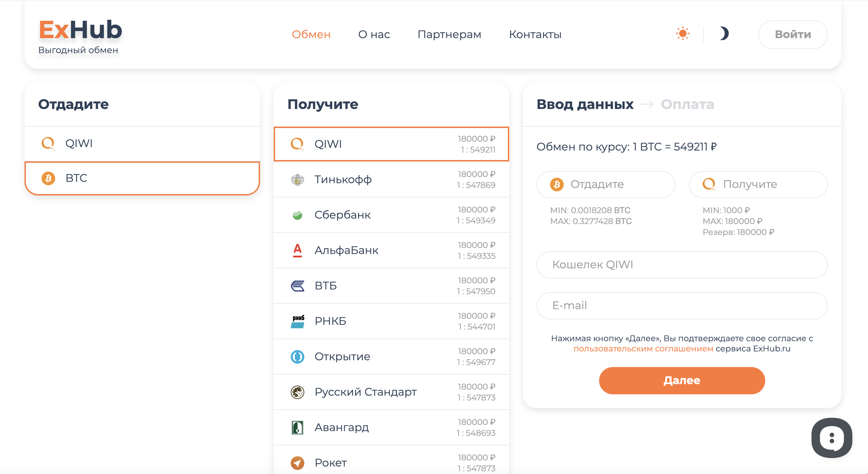The height and width of the screenshot is (474, 868).
Task: Click the РНКБ logo icon
Action: [x=297, y=321]
